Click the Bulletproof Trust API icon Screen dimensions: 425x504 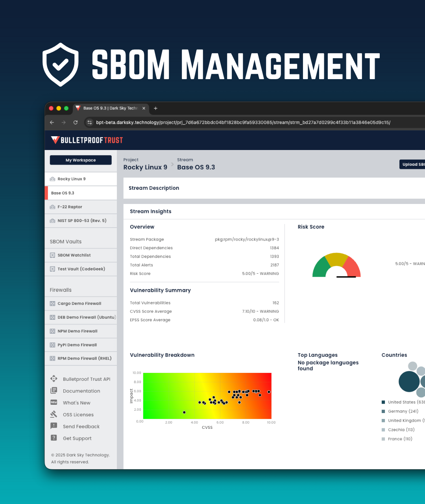pyautogui.click(x=54, y=379)
